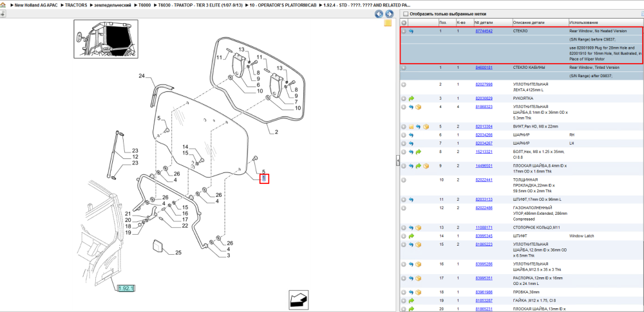The width and height of the screenshot is (644, 312).
Task: Click the box icon in row 11088171
Action: tap(419, 228)
